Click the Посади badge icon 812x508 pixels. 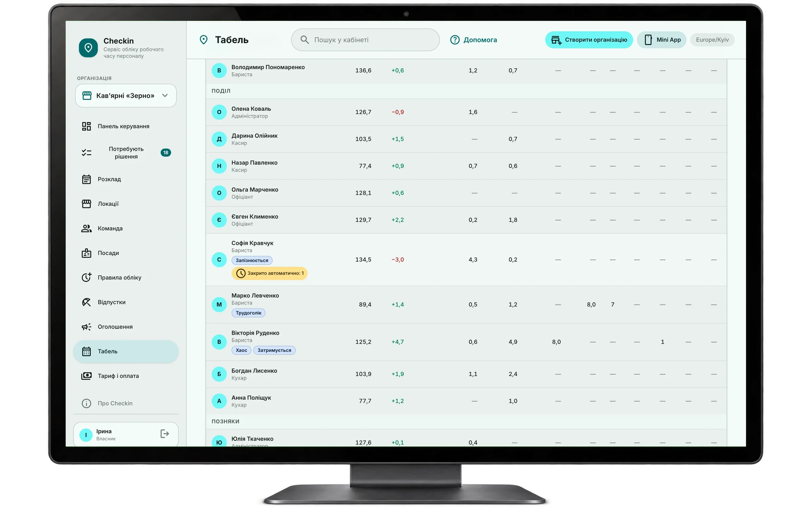(x=86, y=253)
